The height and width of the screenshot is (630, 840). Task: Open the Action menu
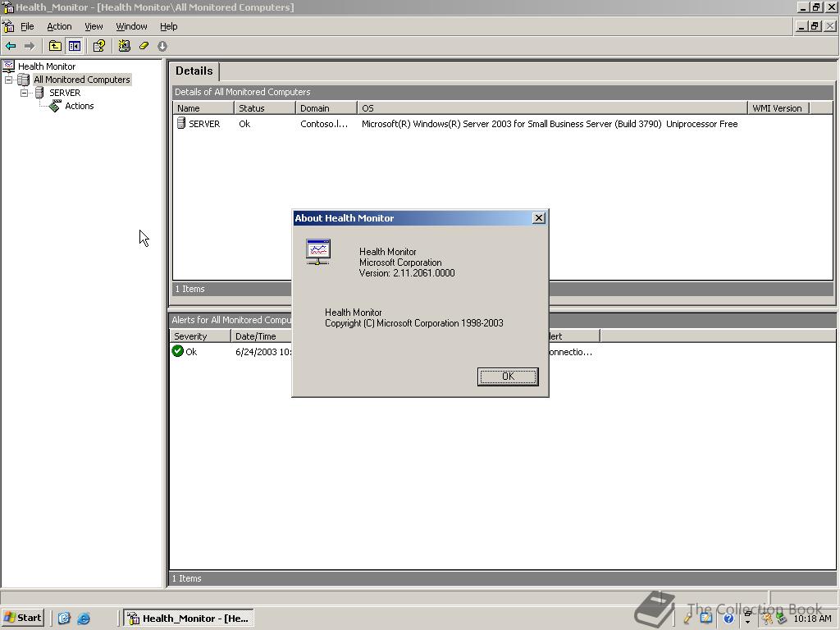59,26
